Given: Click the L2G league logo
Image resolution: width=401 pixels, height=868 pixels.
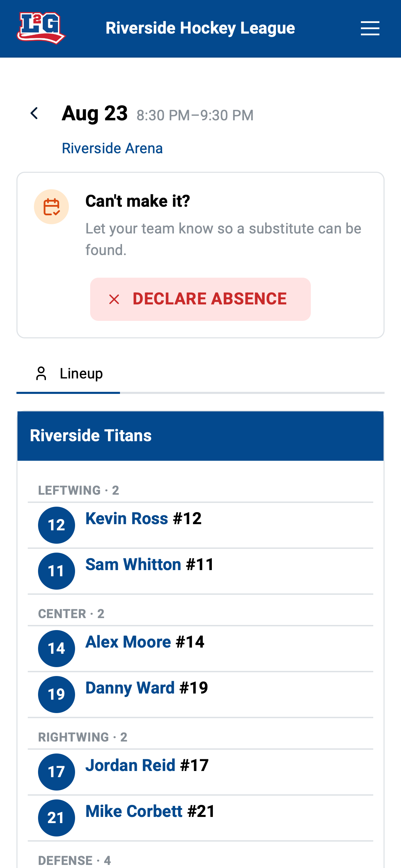Looking at the screenshot, I should pyautogui.click(x=41, y=28).
